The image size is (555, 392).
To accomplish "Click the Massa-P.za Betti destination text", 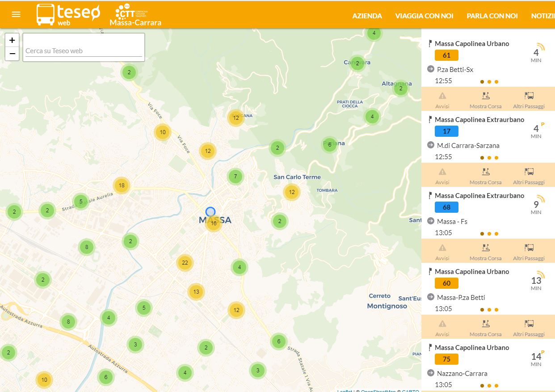I will [x=461, y=297].
